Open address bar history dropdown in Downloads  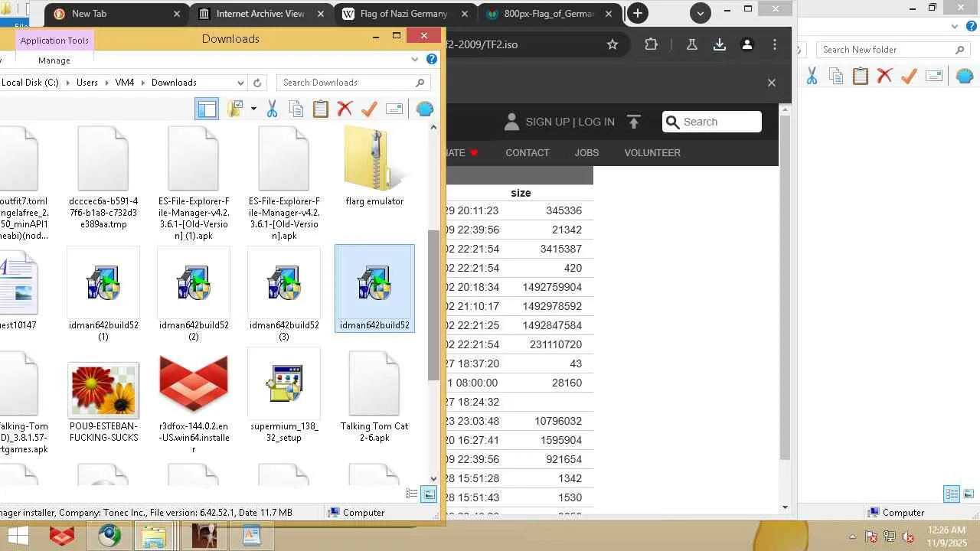240,83
